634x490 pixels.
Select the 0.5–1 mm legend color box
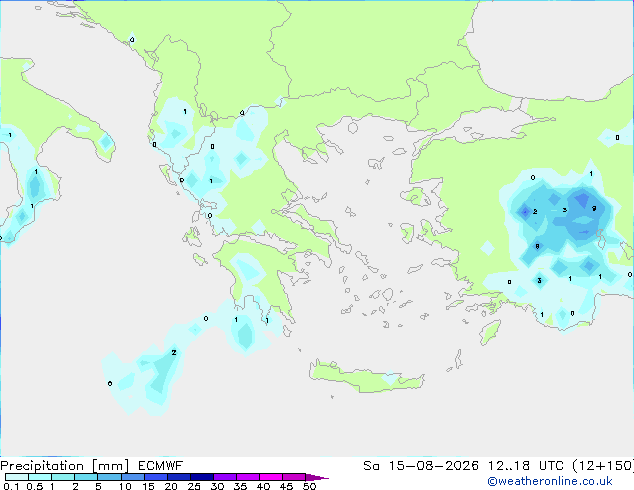tap(40, 477)
